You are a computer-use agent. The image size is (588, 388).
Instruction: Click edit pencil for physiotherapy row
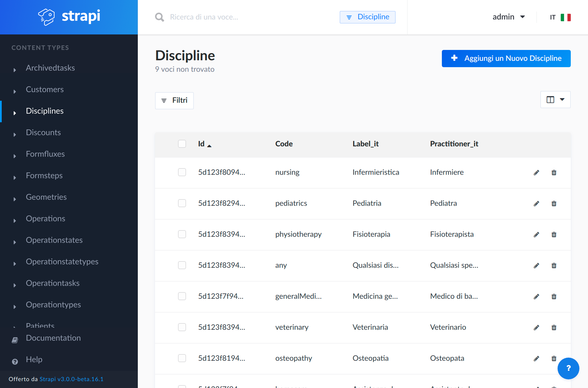536,234
